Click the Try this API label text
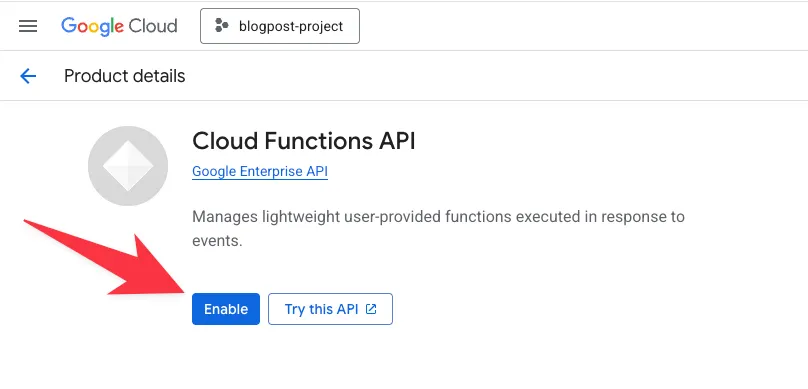 pos(322,309)
